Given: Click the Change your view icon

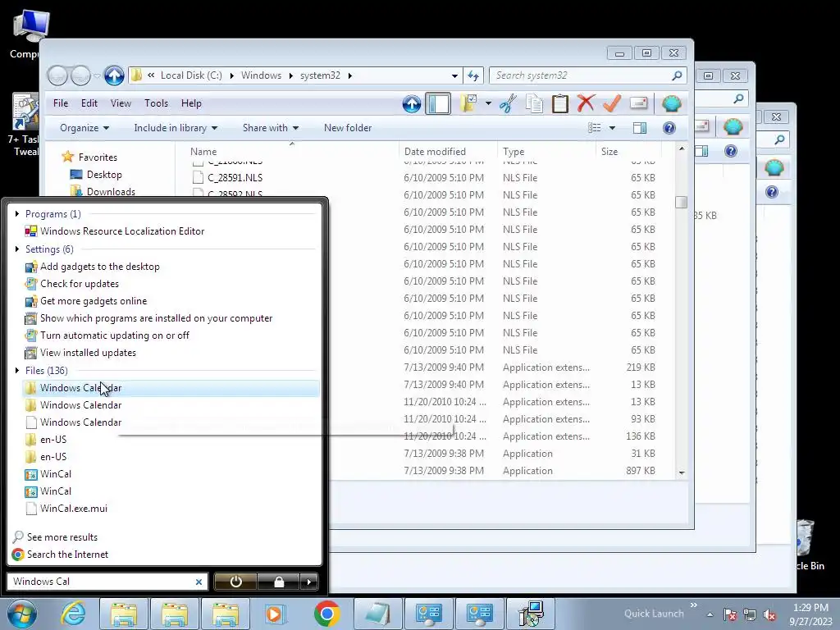Looking at the screenshot, I should point(594,128).
